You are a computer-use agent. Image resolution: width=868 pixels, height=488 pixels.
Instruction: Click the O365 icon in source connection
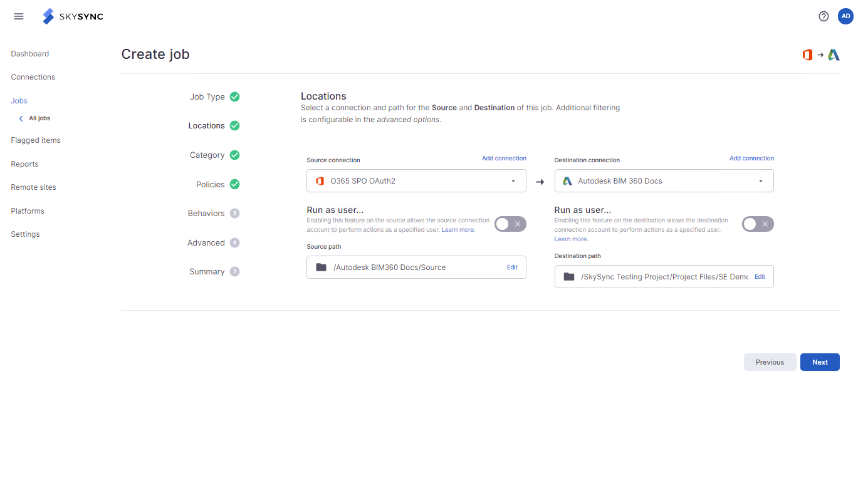tap(320, 181)
